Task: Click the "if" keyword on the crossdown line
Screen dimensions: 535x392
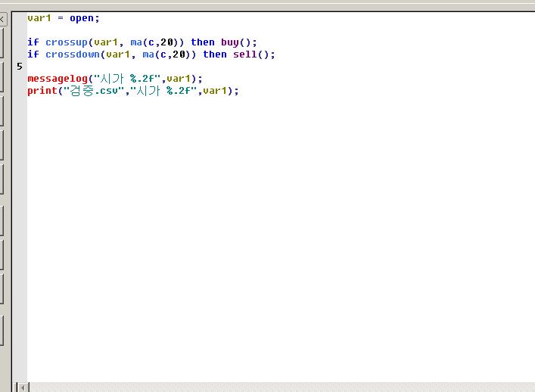Action: [x=33, y=54]
